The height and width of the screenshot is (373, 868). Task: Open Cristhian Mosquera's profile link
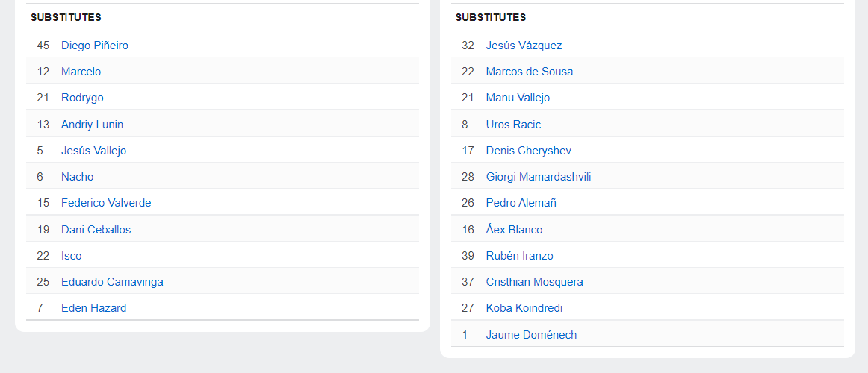pyautogui.click(x=534, y=282)
